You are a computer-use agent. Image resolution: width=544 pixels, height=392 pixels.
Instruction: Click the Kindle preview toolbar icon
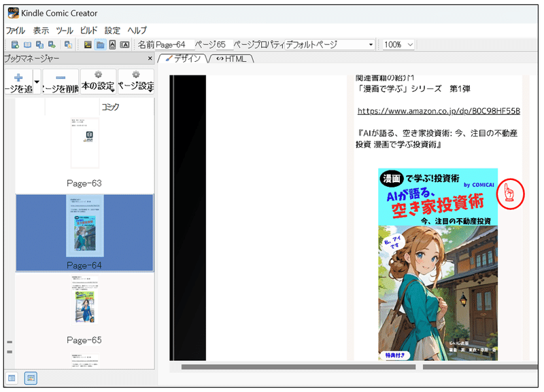68,45
